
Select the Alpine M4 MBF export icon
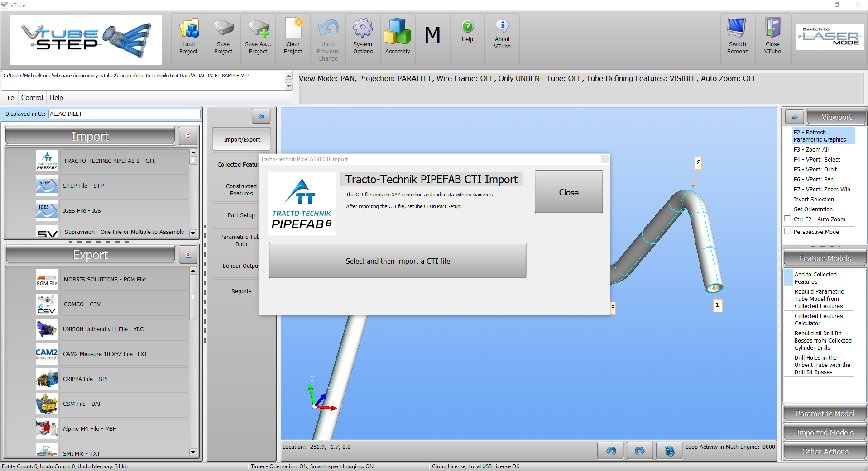(x=47, y=429)
